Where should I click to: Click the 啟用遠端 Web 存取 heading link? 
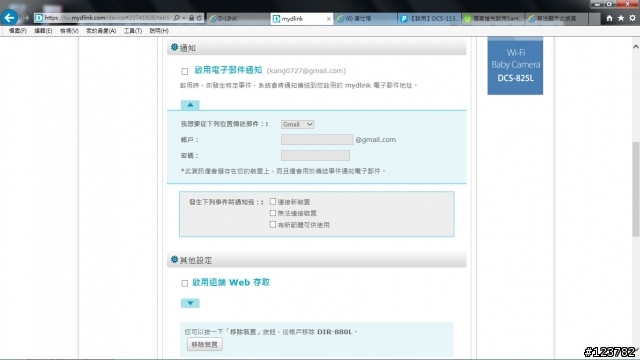pyautogui.click(x=231, y=282)
